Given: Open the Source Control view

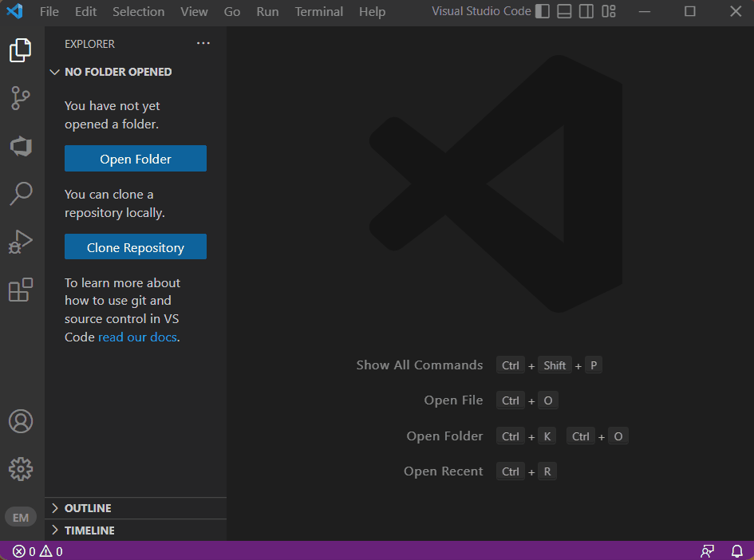Looking at the screenshot, I should [21, 98].
